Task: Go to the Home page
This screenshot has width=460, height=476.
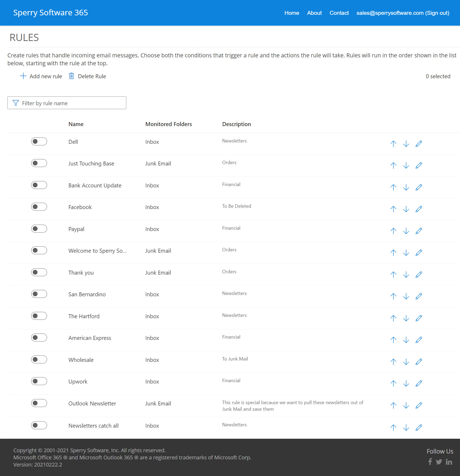Action: (292, 13)
